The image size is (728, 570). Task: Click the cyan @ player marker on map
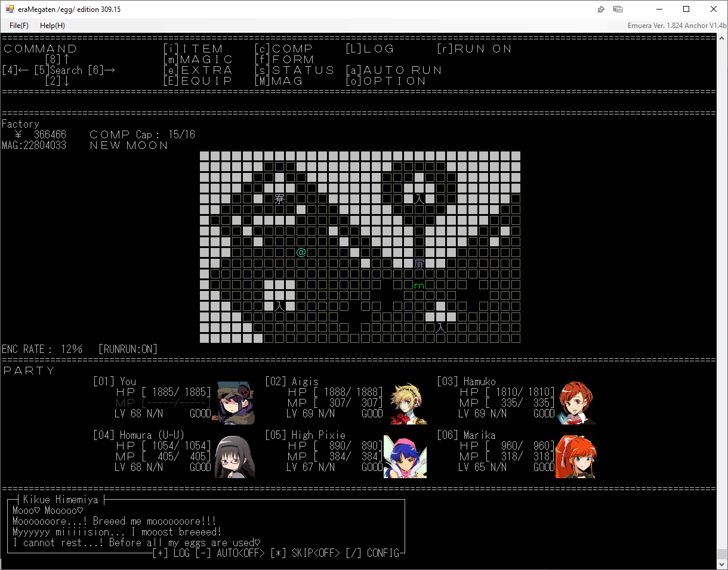coord(301,253)
